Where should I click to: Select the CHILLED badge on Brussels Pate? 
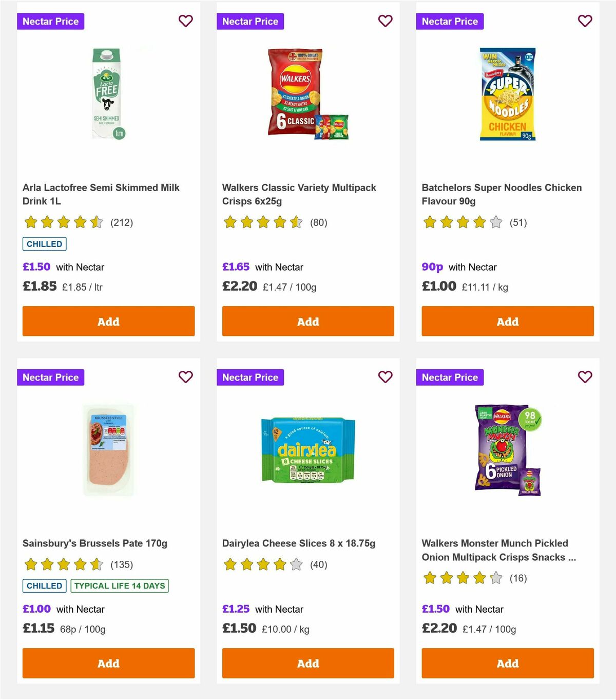pyautogui.click(x=44, y=585)
